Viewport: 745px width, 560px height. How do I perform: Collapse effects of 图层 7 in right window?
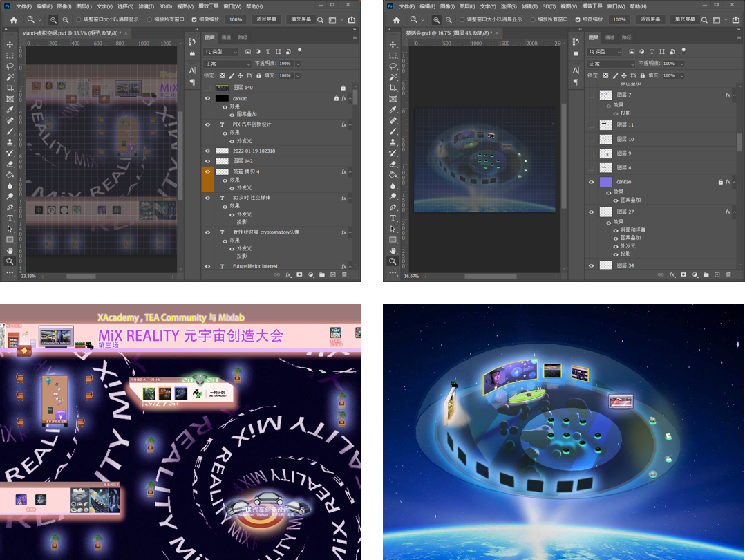click(734, 95)
